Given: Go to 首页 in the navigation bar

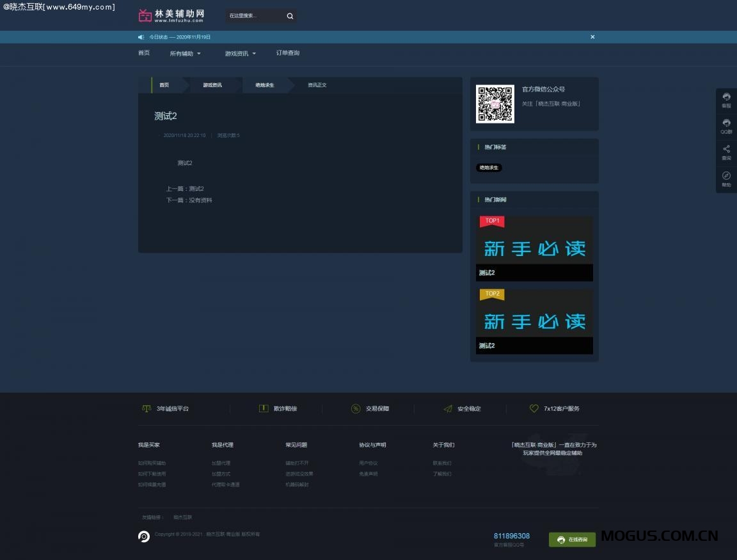Looking at the screenshot, I should (144, 53).
